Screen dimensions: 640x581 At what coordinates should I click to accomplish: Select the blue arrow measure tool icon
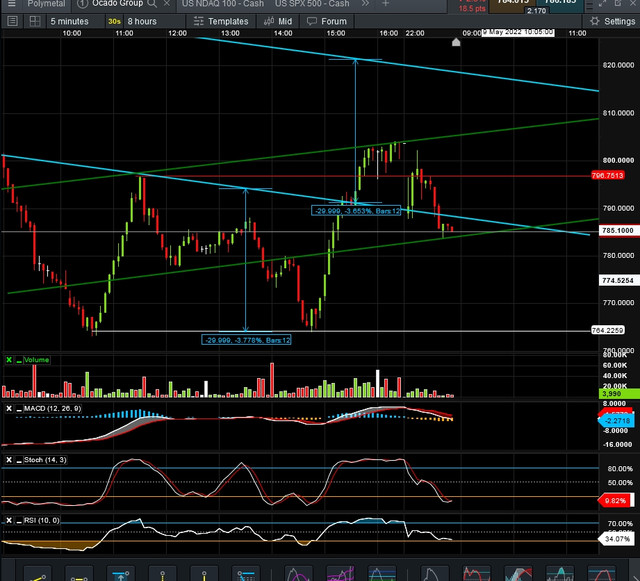(121, 573)
